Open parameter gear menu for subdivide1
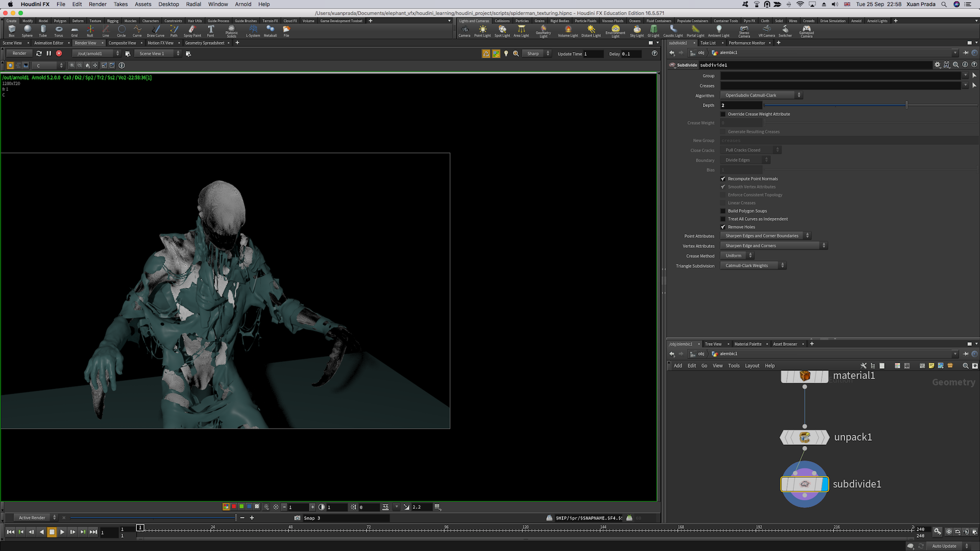 [x=937, y=65]
